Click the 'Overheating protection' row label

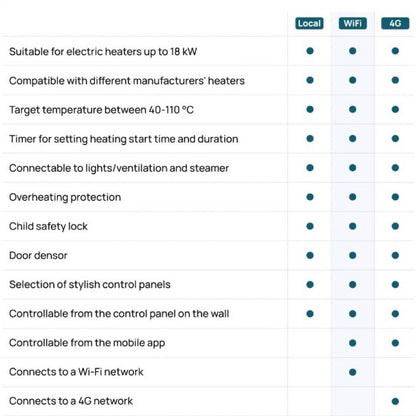click(x=65, y=197)
